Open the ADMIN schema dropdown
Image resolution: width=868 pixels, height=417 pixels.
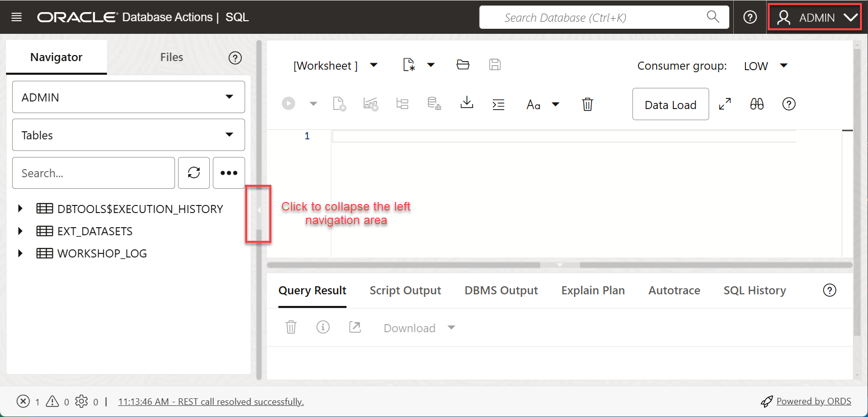point(129,97)
